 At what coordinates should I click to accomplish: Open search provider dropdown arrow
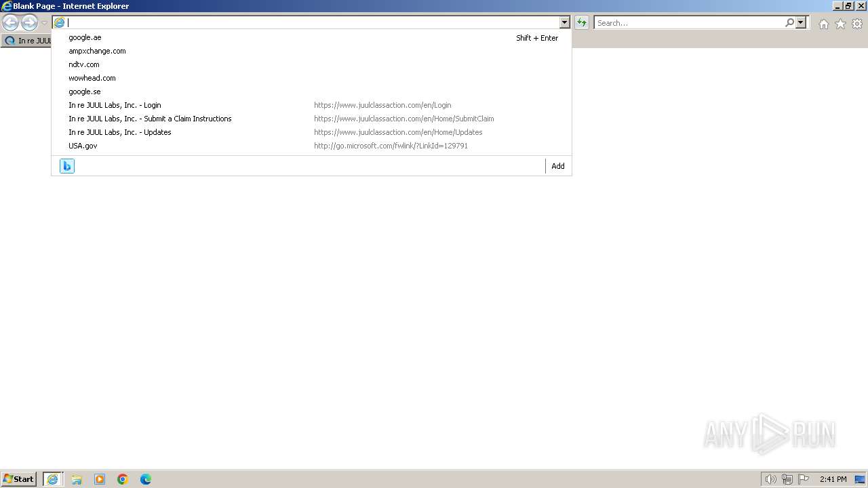[x=801, y=22]
